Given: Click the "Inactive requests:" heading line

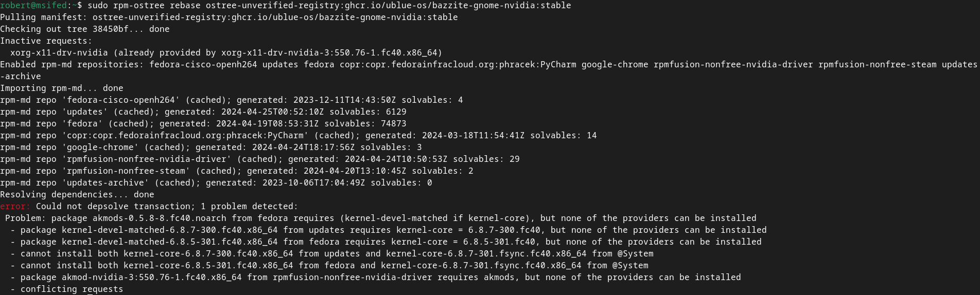Looking at the screenshot, I should (x=46, y=41).
